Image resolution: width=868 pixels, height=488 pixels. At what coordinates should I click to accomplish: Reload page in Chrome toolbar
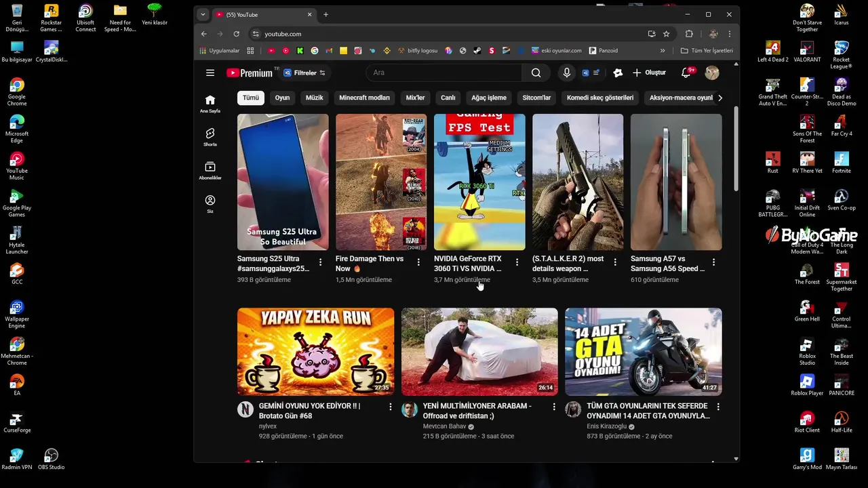(236, 34)
